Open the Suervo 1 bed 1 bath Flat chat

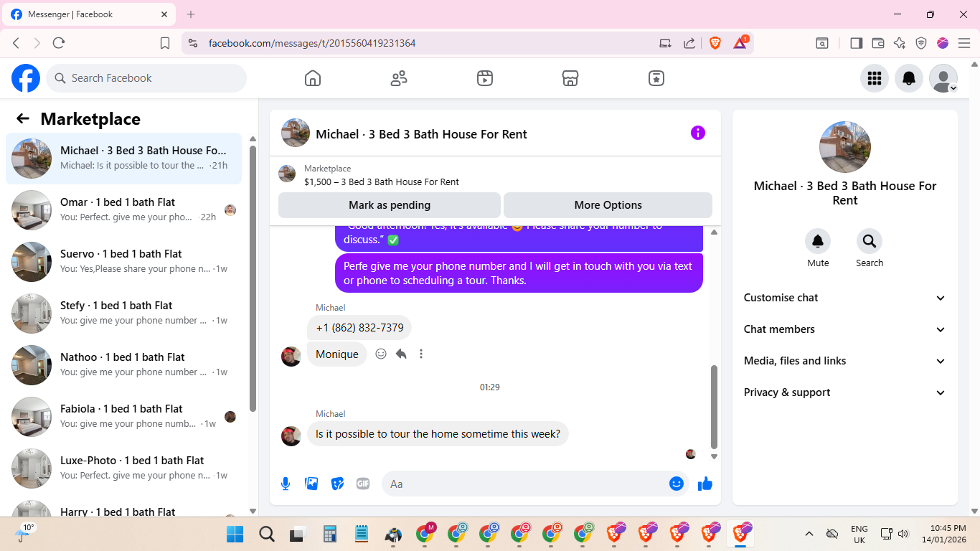123,262
